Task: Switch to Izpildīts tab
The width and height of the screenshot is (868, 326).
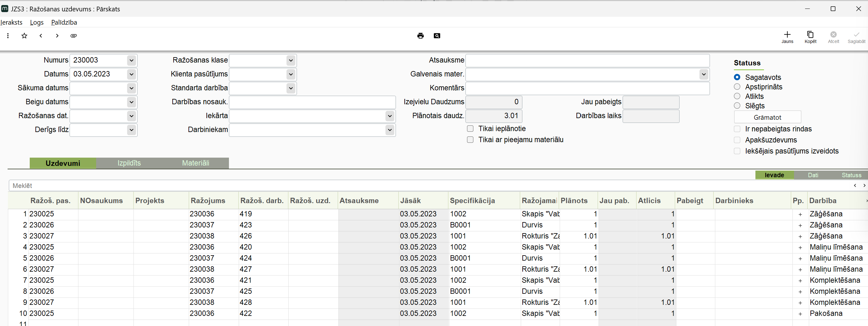Action: pos(129,163)
